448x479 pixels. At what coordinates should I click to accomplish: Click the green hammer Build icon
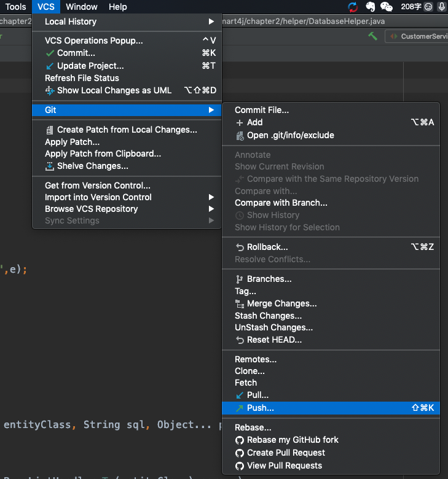pos(372,36)
